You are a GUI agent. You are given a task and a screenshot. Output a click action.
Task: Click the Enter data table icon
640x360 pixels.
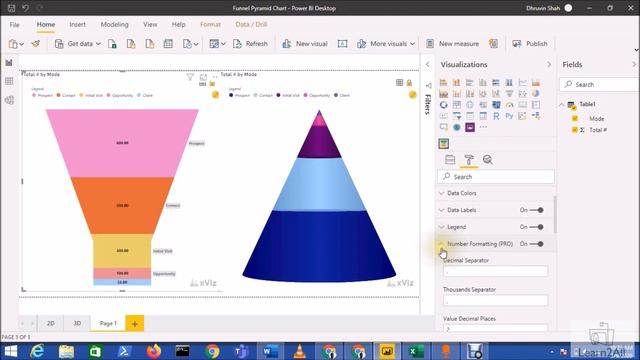tap(168, 44)
